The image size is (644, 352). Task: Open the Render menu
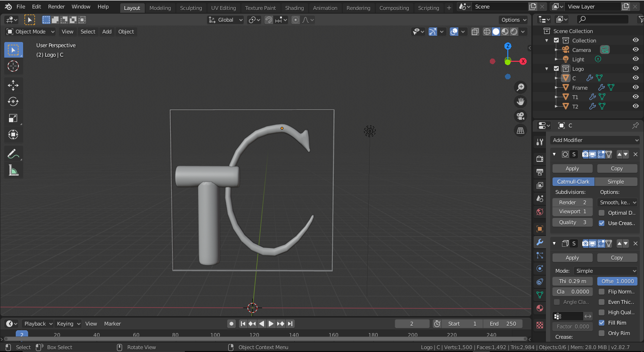tap(56, 7)
